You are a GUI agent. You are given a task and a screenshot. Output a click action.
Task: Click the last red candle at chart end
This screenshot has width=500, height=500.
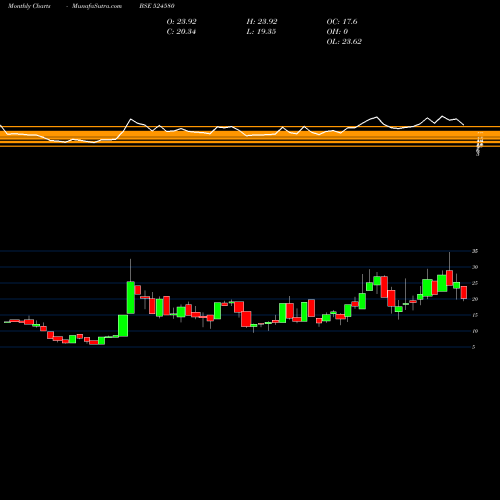click(x=464, y=292)
